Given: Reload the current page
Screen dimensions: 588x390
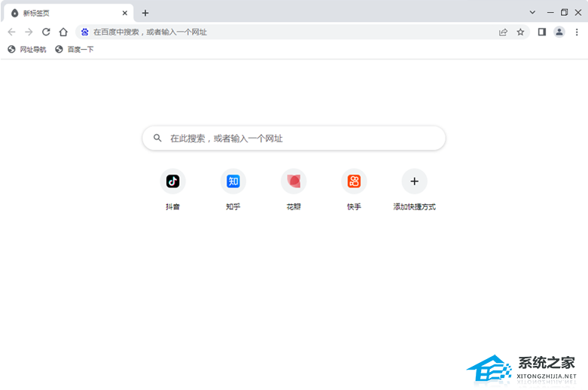Looking at the screenshot, I should (46, 32).
